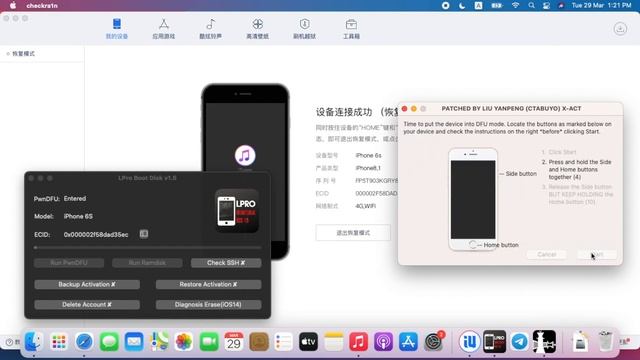Viewport: 640px width, 360px height.
Task: Click the iPhone 6s device model value
Action: point(368,155)
